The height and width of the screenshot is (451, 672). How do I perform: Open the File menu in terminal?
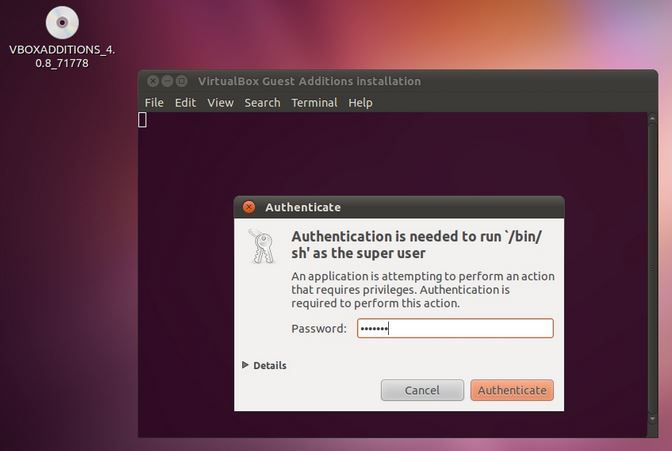154,103
